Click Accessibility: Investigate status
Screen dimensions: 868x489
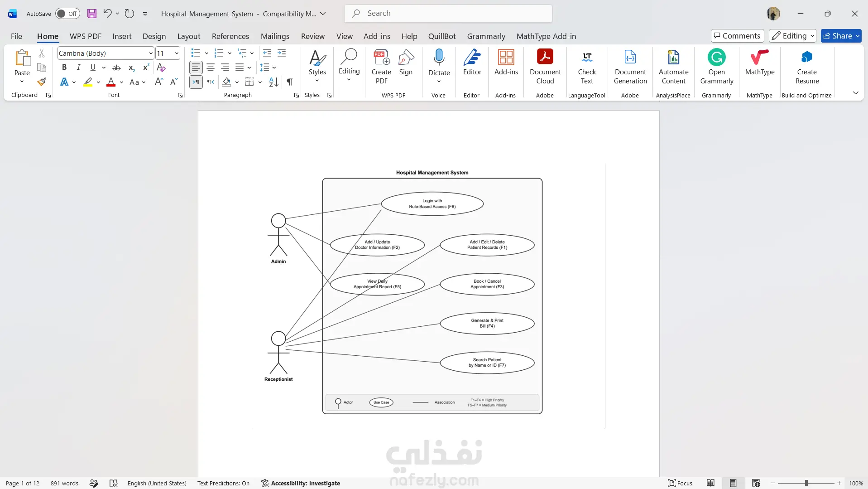301,483
